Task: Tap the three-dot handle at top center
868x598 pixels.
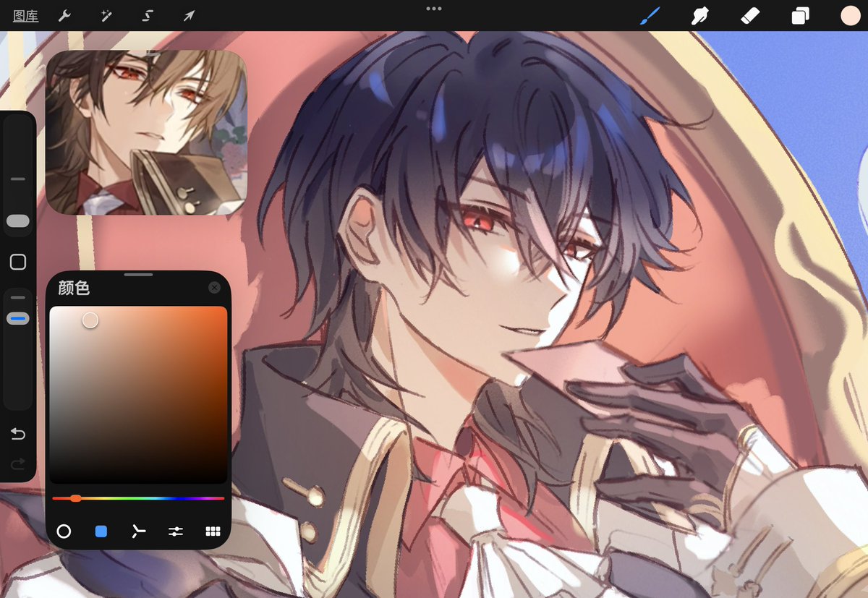Action: pyautogui.click(x=434, y=9)
